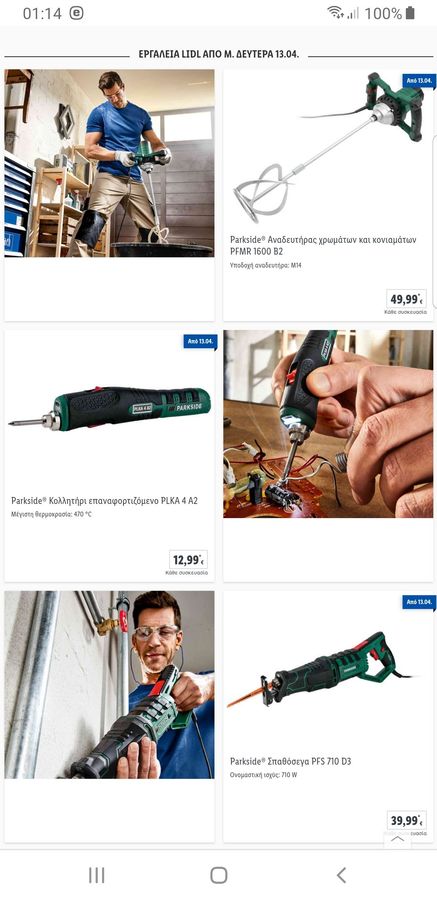Tap the 'Από 13.04.' badge on soldering iron
This screenshot has width=437, height=900.
point(200,341)
